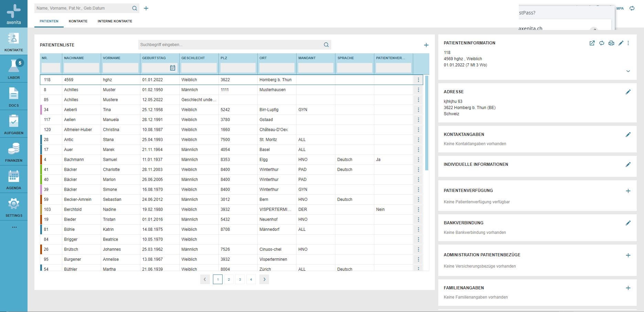Open Patienteninformation more options menu
The width and height of the screenshot is (644, 312).
click(628, 43)
